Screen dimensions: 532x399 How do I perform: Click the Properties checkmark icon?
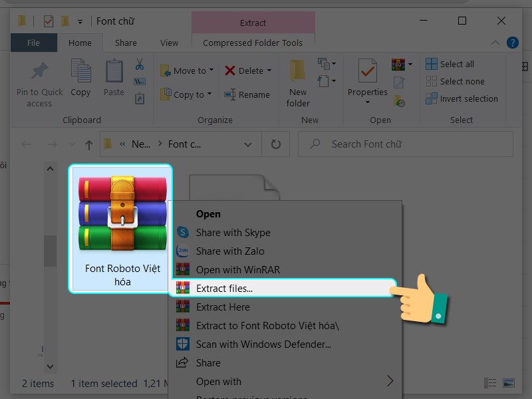click(x=368, y=70)
